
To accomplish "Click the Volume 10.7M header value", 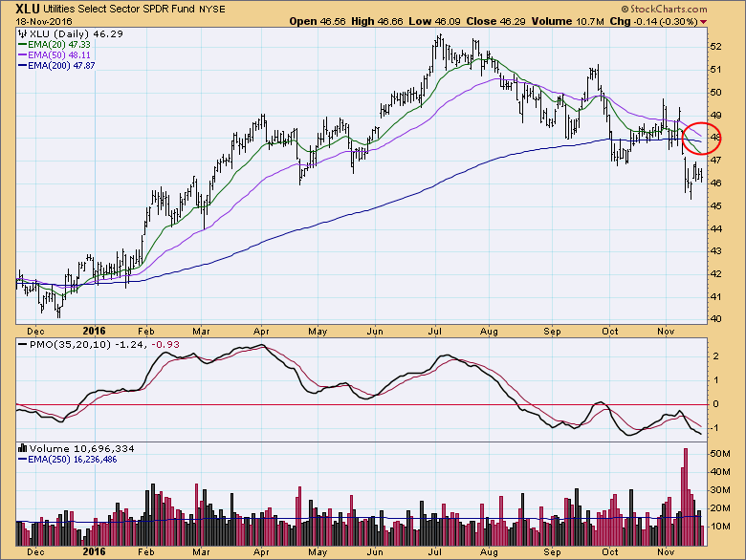I will (568, 21).
